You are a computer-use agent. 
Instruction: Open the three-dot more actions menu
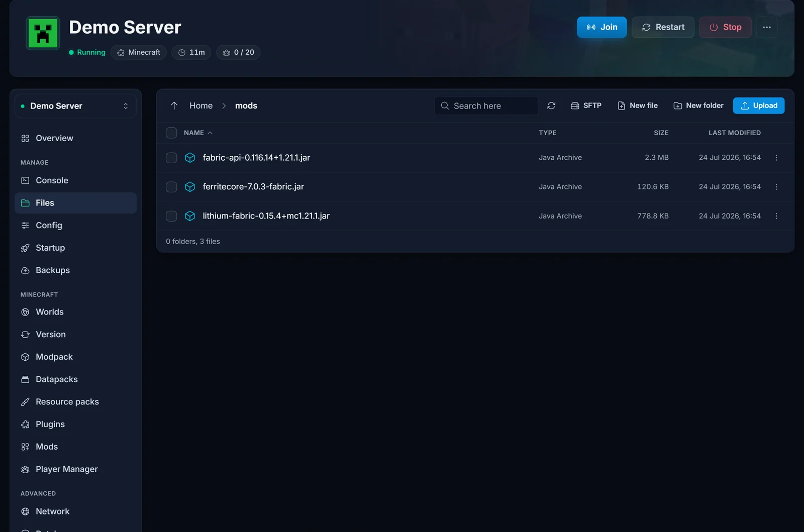[767, 27]
